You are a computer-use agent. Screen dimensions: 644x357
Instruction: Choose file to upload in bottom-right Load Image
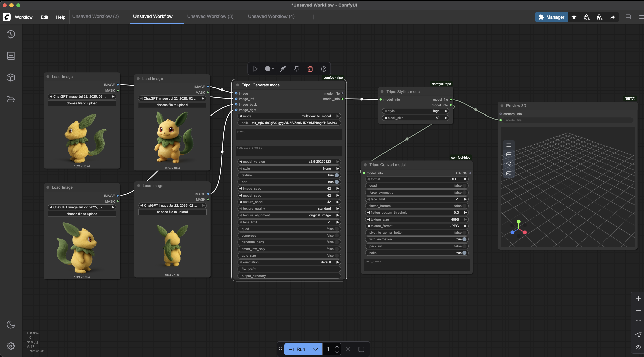click(172, 212)
